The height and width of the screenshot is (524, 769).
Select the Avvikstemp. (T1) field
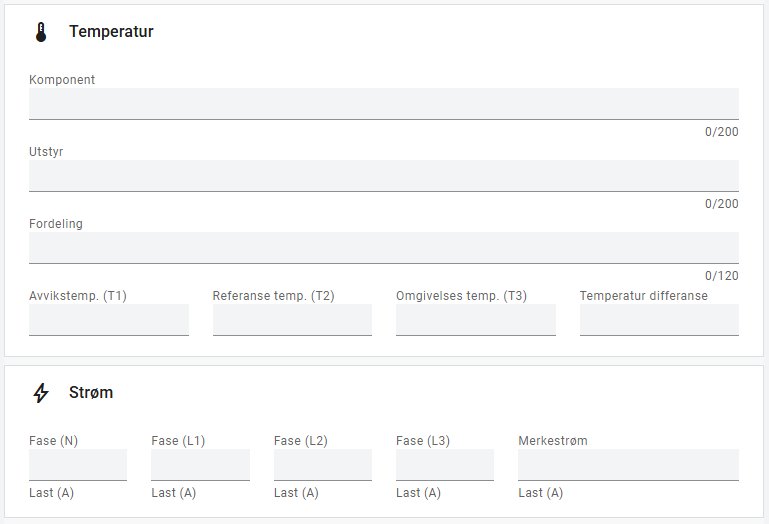coord(109,320)
